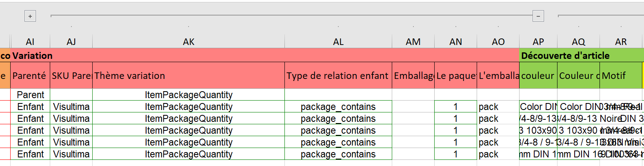Select the first Enfant cell
This screenshot has width=644, height=166.
coord(30,107)
